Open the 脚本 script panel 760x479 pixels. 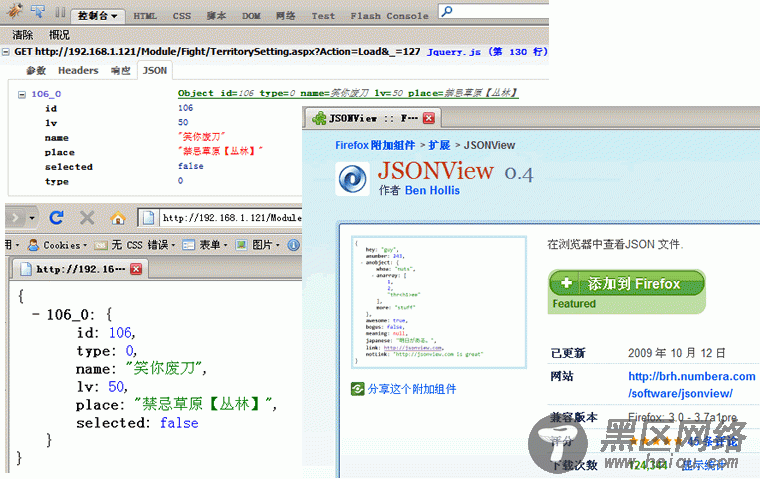[x=216, y=16]
